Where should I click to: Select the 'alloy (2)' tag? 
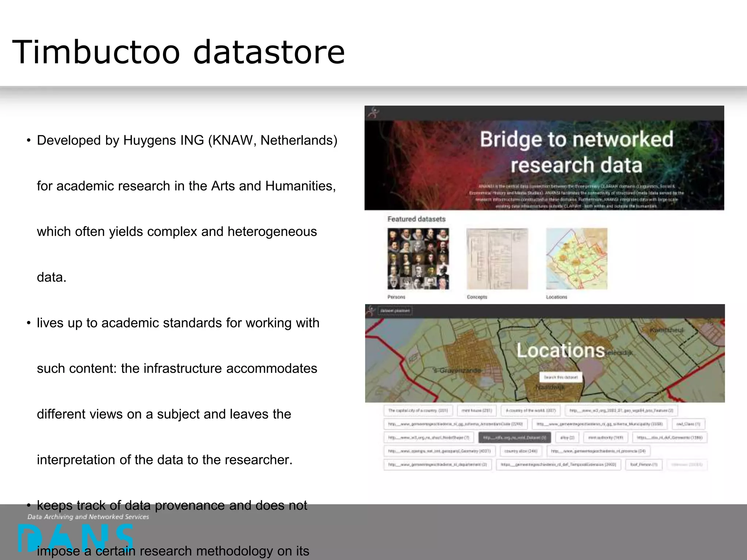(567, 437)
